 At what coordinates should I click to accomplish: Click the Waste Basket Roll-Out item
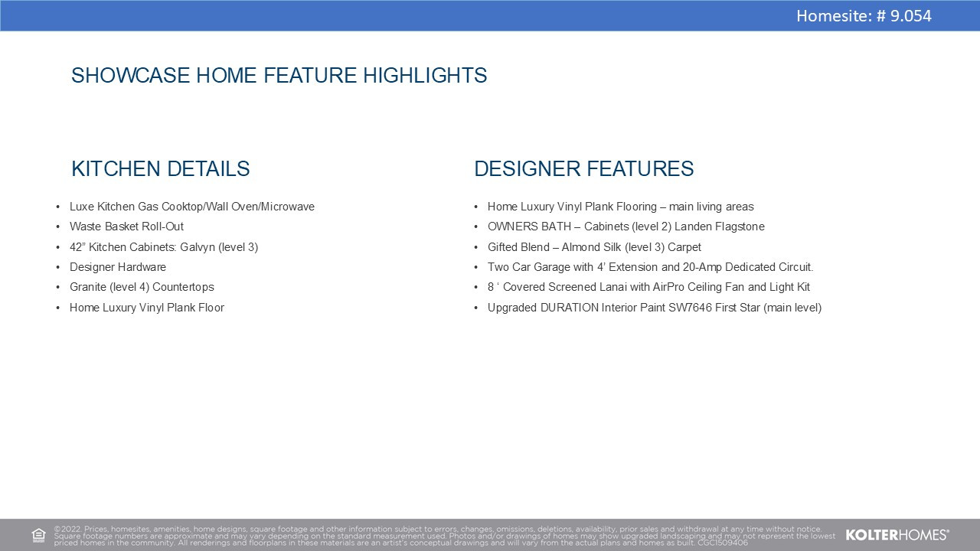click(126, 227)
